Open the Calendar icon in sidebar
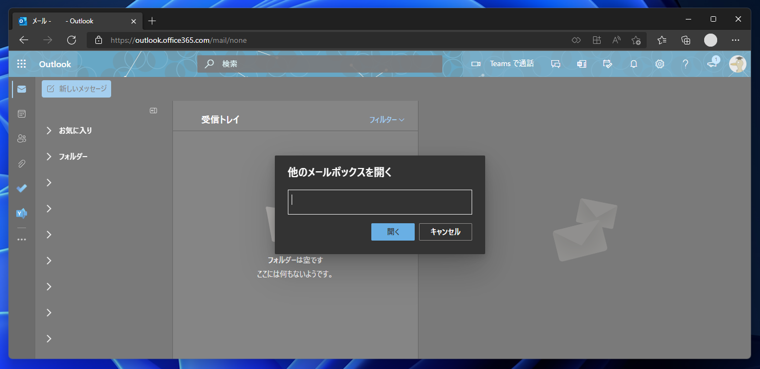Viewport: 760px width, 369px height. coord(21,114)
